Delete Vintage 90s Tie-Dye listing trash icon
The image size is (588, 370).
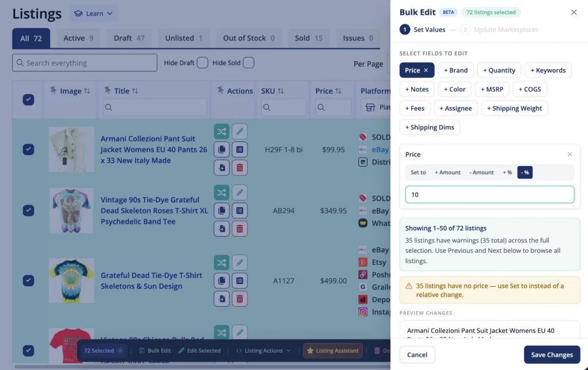(239, 229)
